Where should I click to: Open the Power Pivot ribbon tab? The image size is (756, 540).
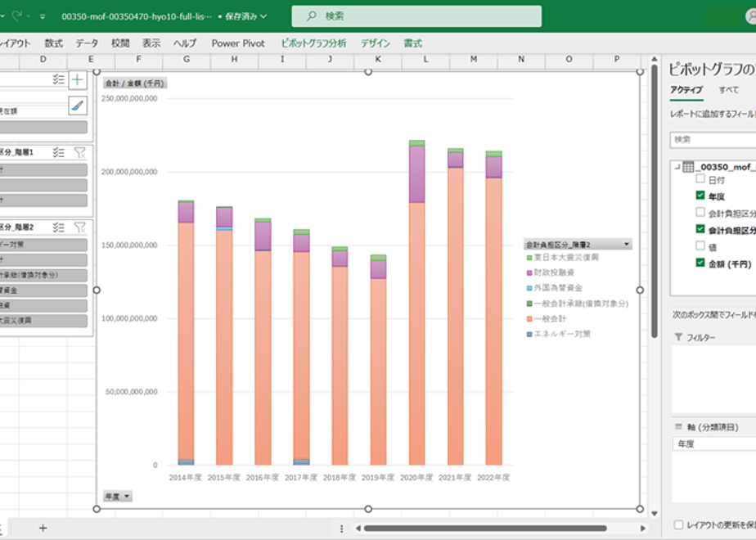[238, 43]
